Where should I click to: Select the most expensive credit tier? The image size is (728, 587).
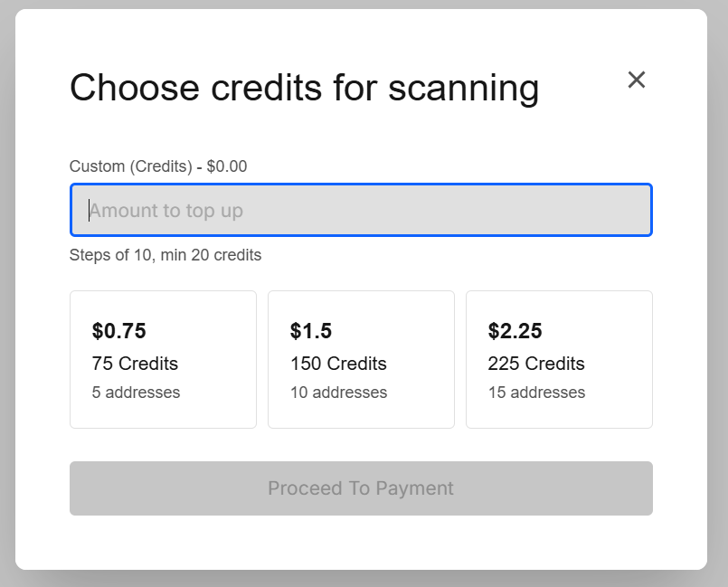pyautogui.click(x=559, y=358)
